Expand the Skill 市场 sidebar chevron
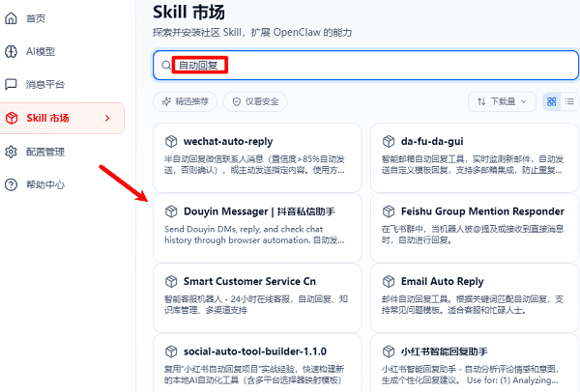This screenshot has width=580, height=392. pos(107,118)
